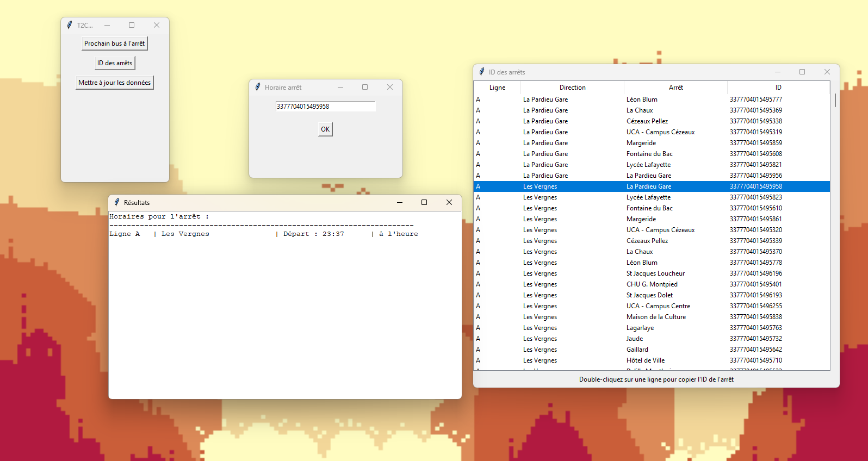
Task: Focus the stop ID input field
Action: (325, 107)
